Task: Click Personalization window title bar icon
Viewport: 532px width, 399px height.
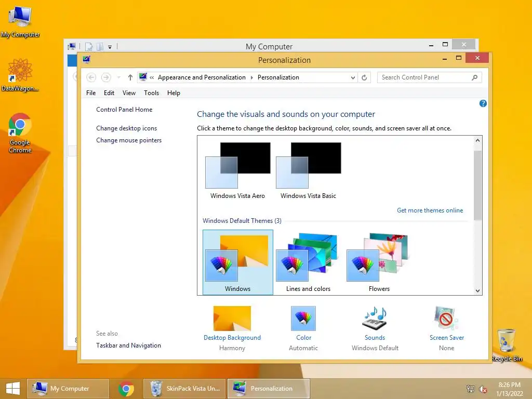Action: (x=87, y=59)
